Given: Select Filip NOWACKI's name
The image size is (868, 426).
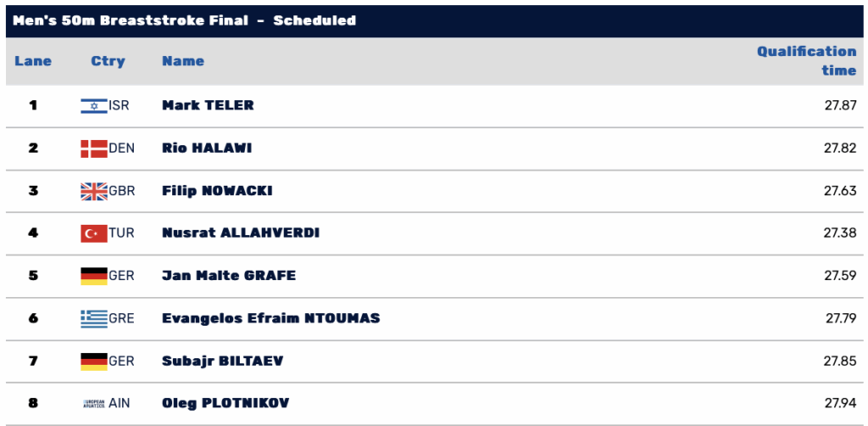Looking at the screenshot, I should click(217, 191).
